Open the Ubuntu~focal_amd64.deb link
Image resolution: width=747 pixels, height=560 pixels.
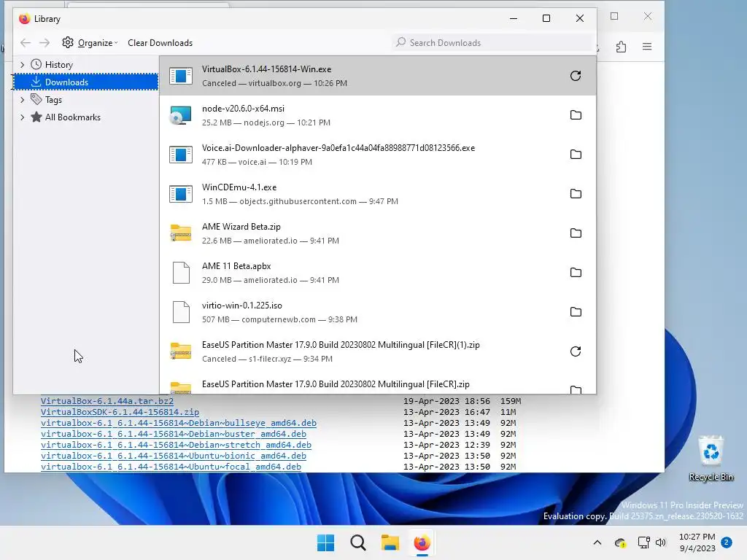171,467
